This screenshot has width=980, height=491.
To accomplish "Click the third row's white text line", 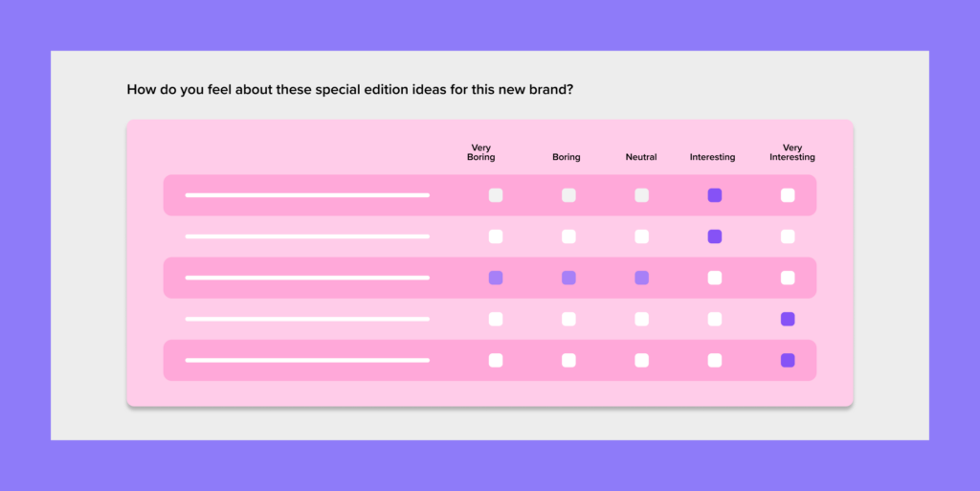I will 307,278.
